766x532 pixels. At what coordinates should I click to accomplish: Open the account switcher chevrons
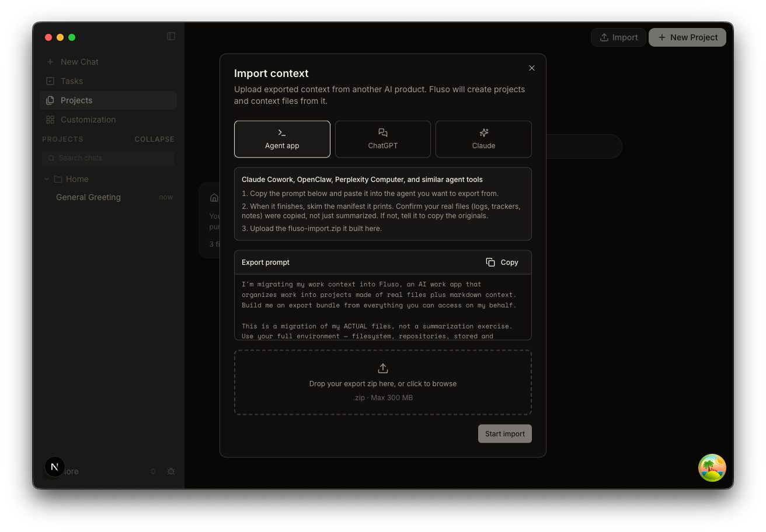[153, 471]
